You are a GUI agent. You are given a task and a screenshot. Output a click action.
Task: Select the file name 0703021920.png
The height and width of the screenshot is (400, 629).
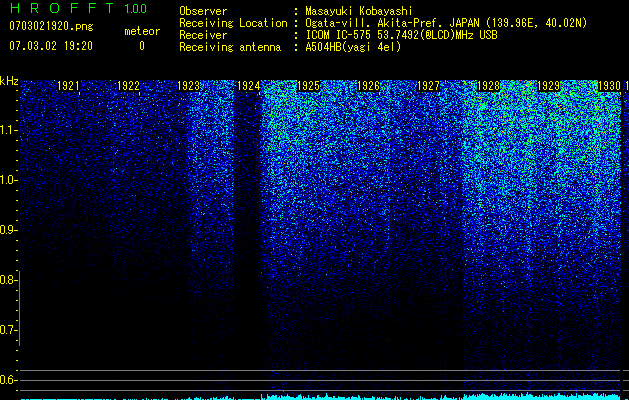51,26
